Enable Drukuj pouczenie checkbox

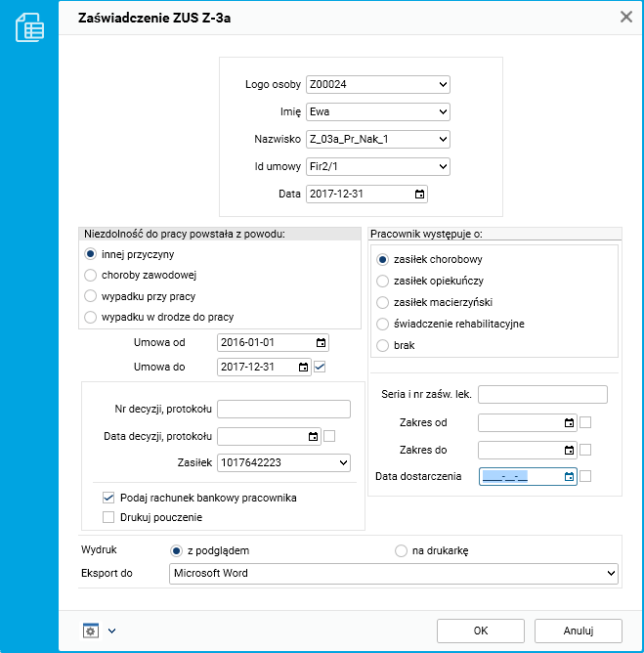tap(108, 517)
